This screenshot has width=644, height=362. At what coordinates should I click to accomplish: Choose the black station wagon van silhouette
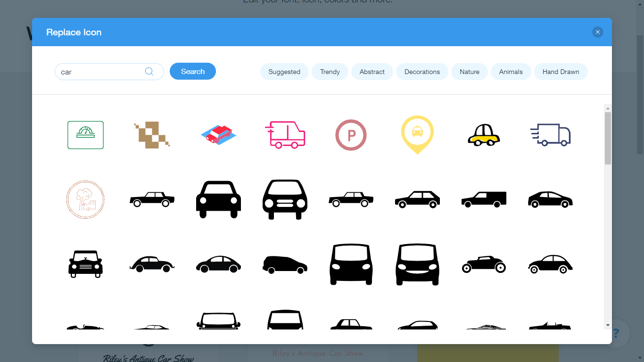[484, 199]
